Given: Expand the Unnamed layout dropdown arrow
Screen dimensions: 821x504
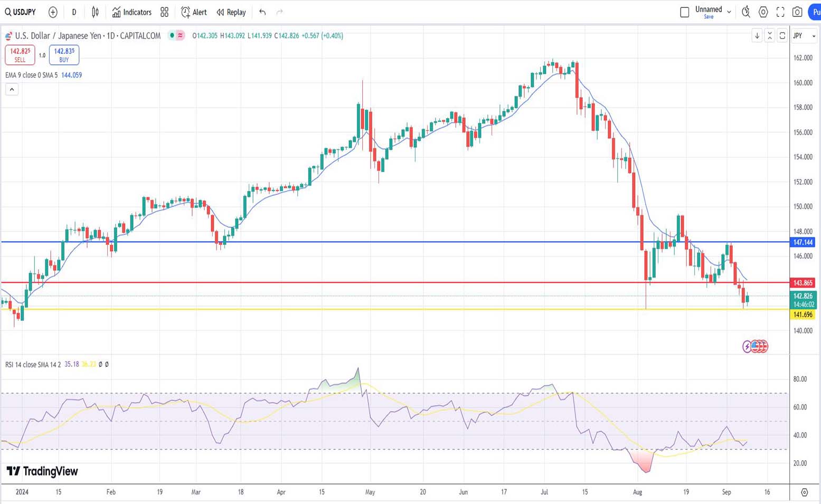Looking at the screenshot, I should point(729,12).
